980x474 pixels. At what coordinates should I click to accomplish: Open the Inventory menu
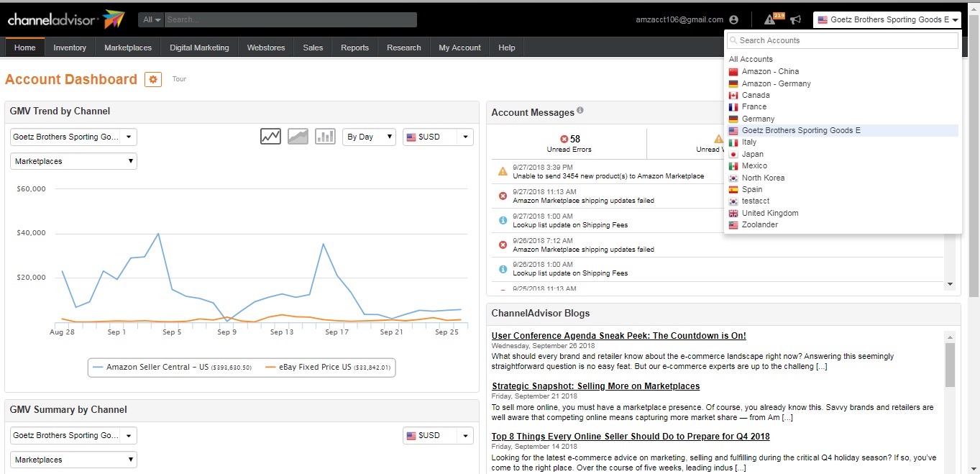70,47
